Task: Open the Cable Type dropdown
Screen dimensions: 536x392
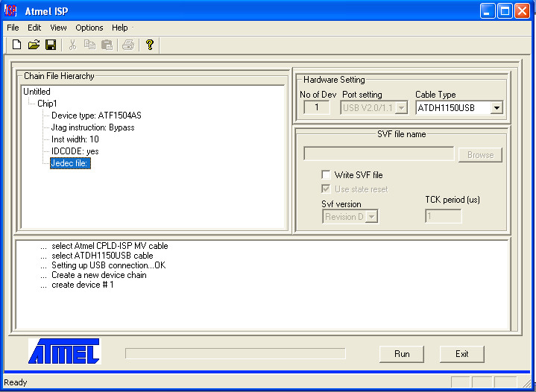Action: (x=496, y=108)
